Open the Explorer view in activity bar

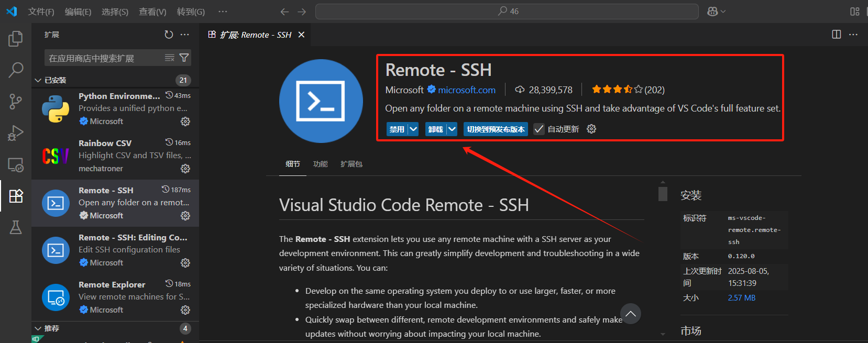16,39
